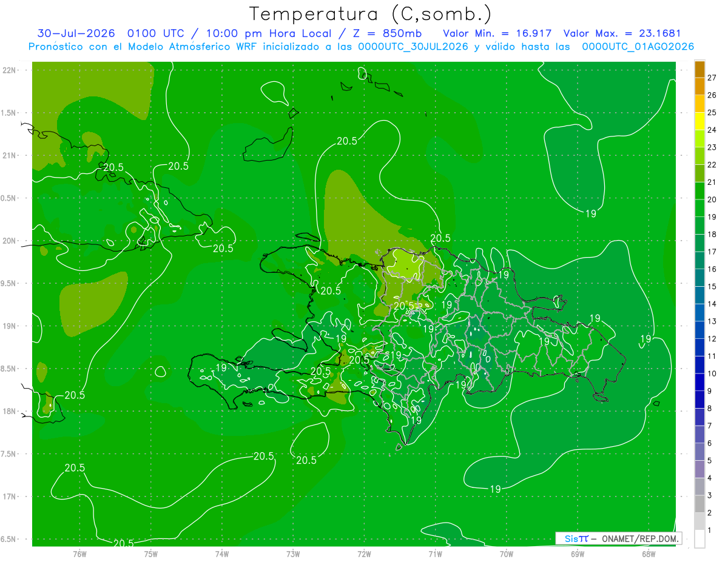Click the 19N latitude axis label
Image resolution: width=728 pixels, height=562 pixels.
coord(10,326)
